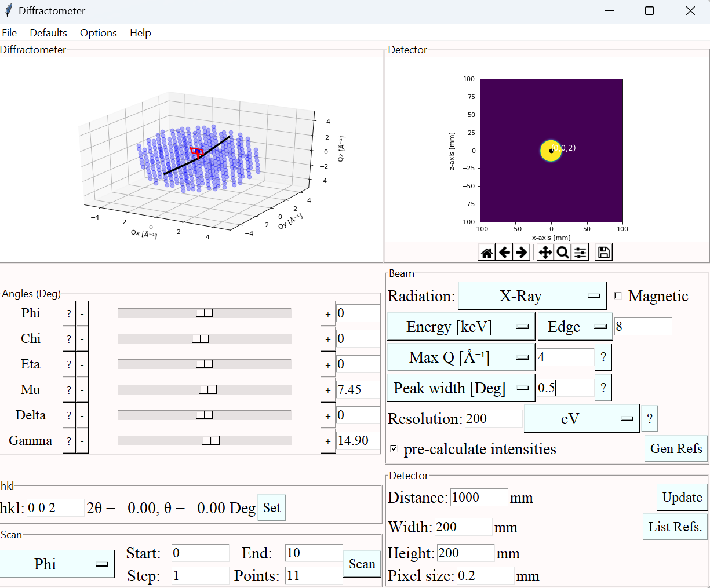This screenshot has width=710, height=588.
Task: Open the subplot configuration sliders icon
Action: point(580,252)
